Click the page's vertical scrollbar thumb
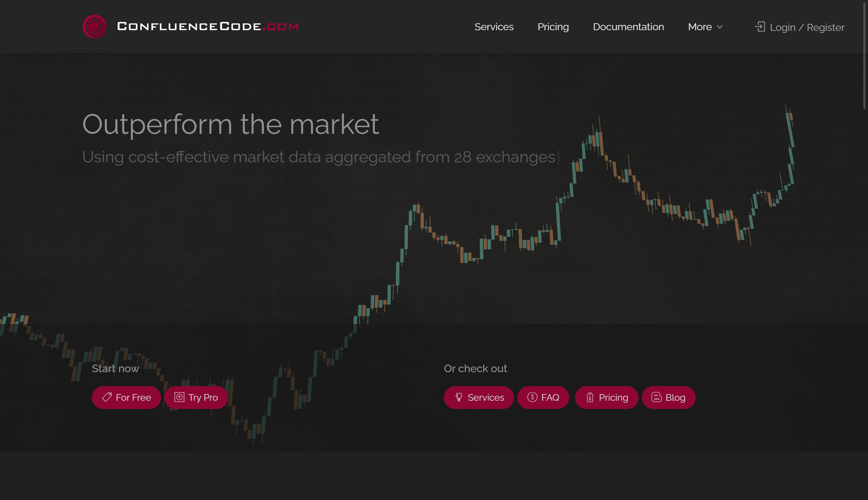The height and width of the screenshot is (500, 868). click(x=865, y=55)
